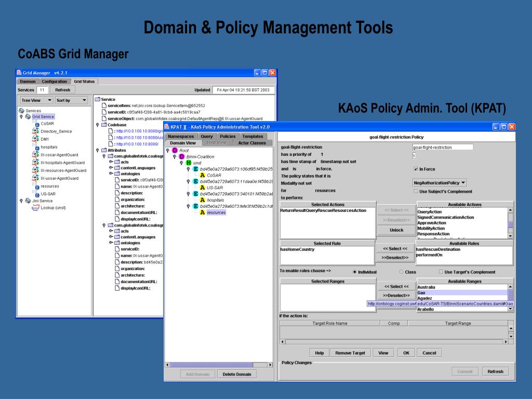
Task: Click the IX-ussar-AgentGuard icon
Action: 36,178
